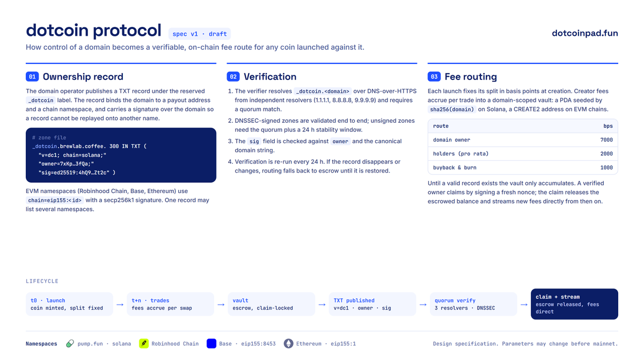Screen dimensions: 644x362
Task: Select the 't+n · trades' lifecycle step
Action: [x=170, y=304]
